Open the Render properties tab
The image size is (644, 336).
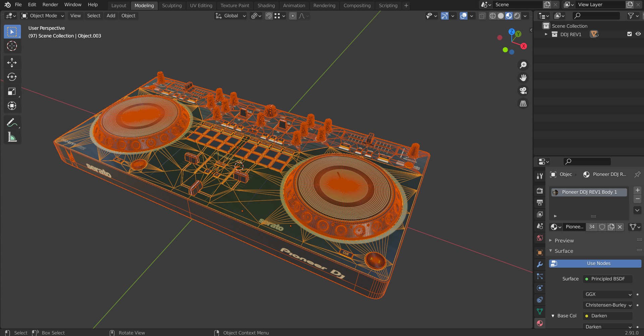540,190
